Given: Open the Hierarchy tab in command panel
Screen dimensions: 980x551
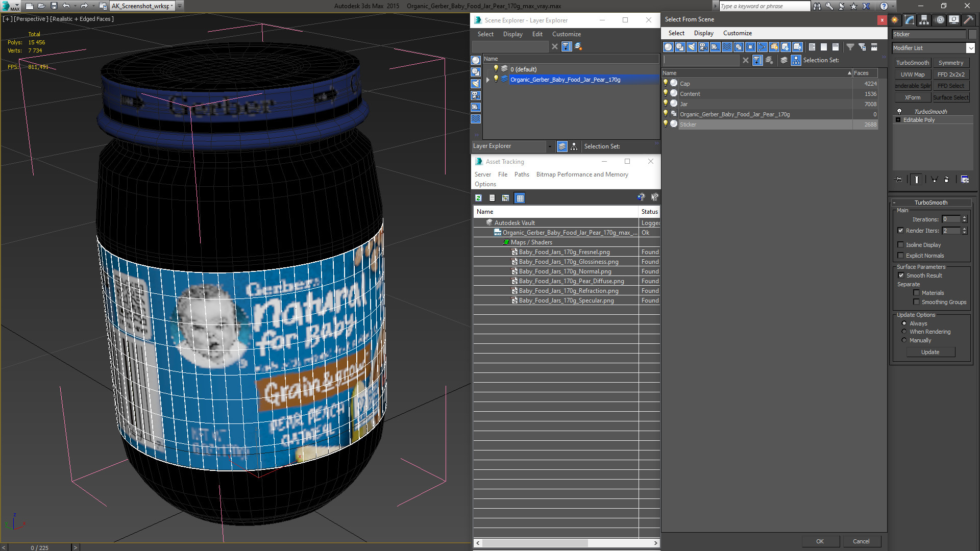Looking at the screenshot, I should pos(924,20).
